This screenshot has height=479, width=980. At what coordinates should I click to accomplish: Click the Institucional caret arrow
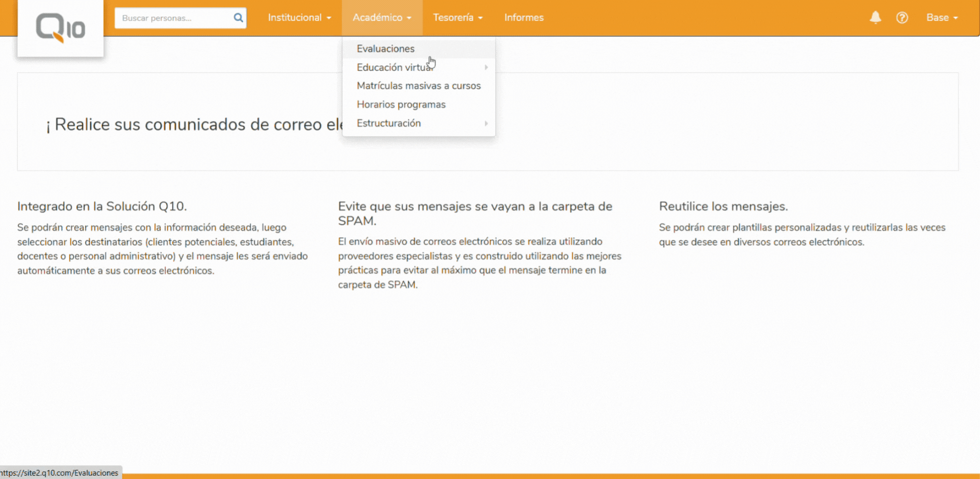tap(328, 18)
